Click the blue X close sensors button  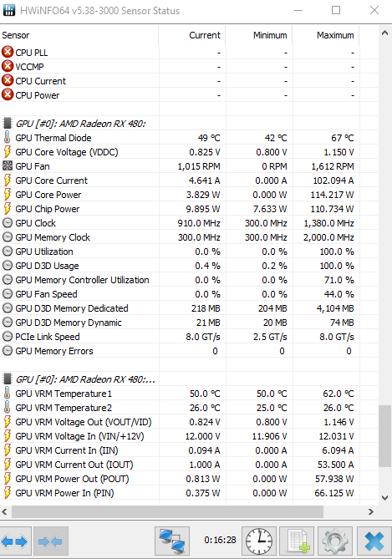pos(374,541)
